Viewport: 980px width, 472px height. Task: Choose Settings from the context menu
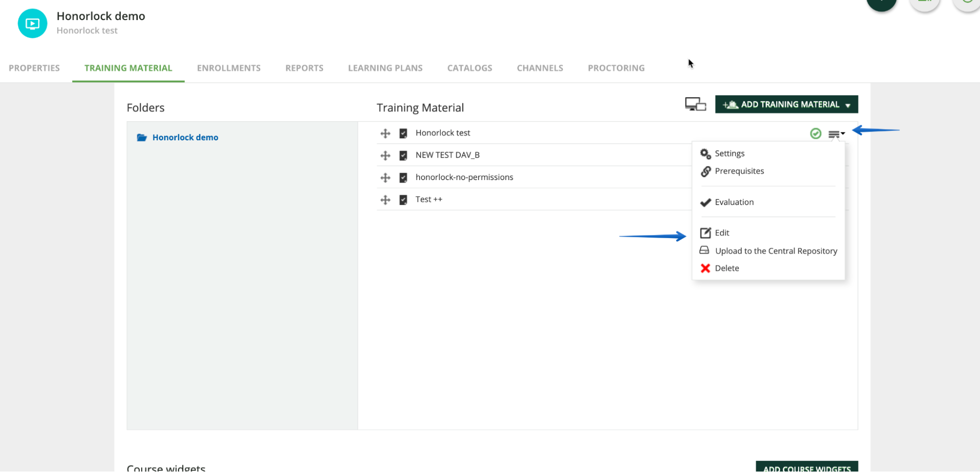(729, 154)
